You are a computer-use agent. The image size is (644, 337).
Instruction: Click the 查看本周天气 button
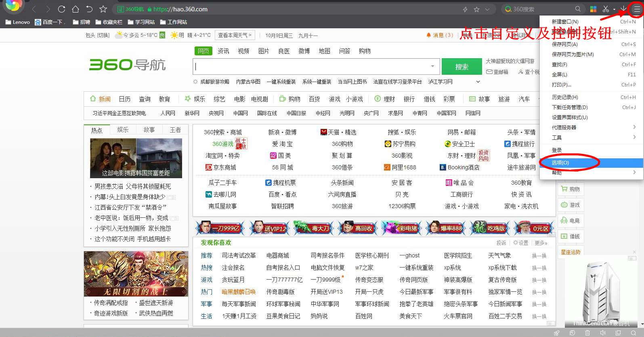point(235,35)
